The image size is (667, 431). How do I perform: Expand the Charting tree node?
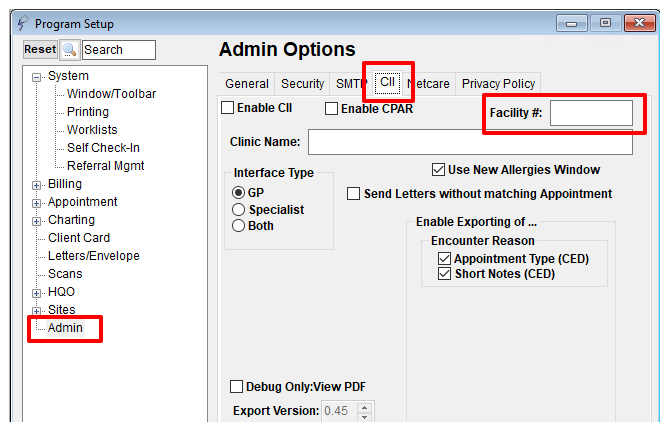tap(37, 221)
